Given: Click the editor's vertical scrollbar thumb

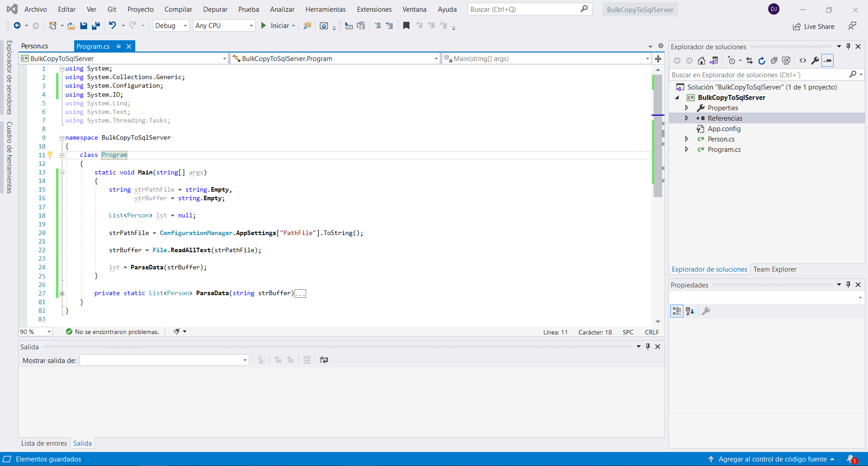Looking at the screenshot, I should [x=658, y=136].
